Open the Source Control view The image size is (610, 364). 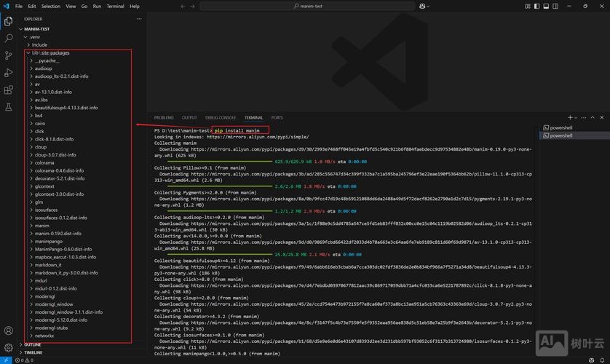pos(9,55)
